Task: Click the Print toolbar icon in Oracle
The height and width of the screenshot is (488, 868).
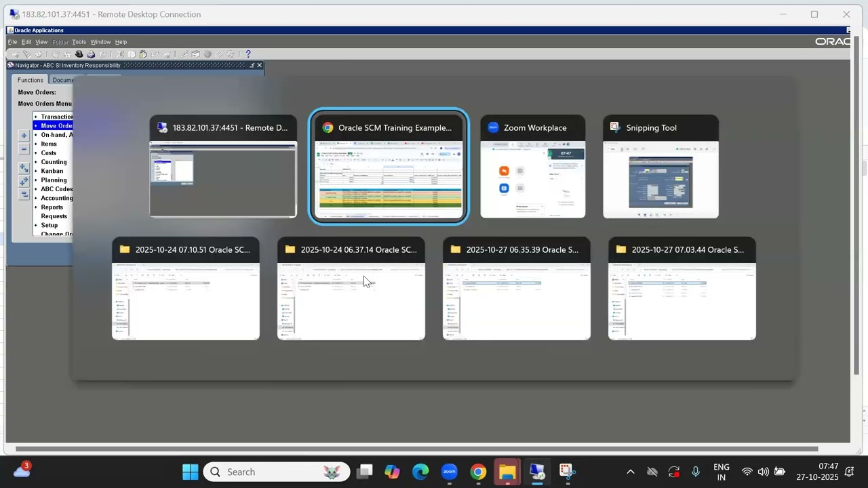Action: tap(91, 54)
